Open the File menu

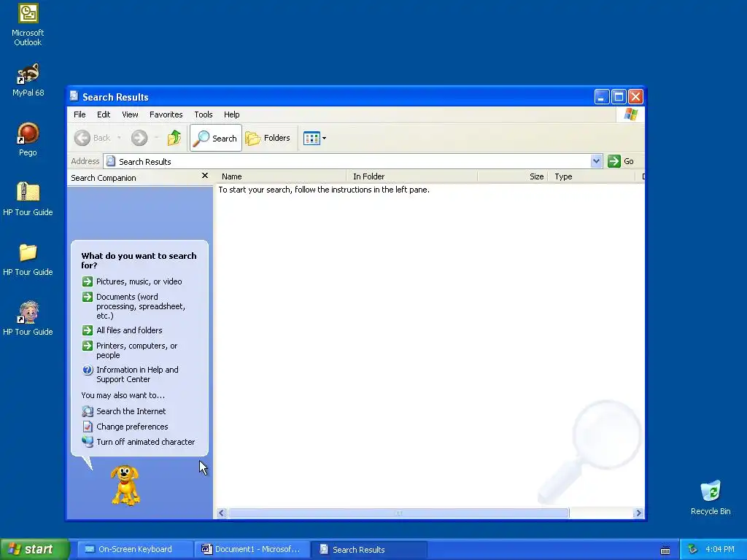(x=80, y=114)
